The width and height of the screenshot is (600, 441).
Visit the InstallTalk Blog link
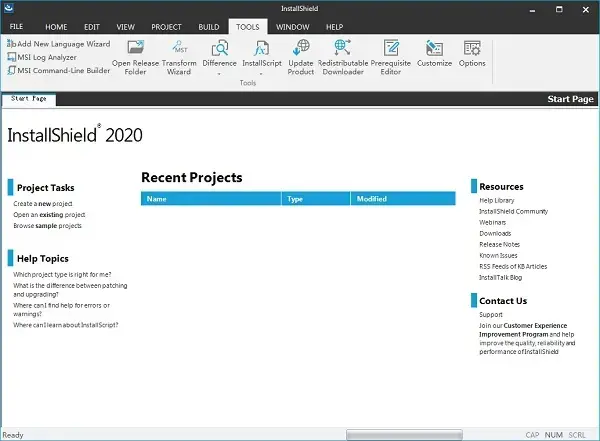pos(501,278)
